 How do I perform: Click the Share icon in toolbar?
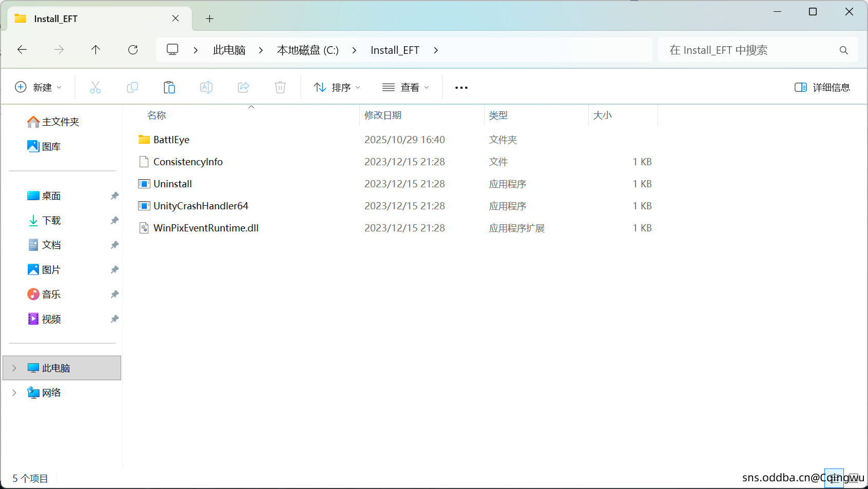pos(243,87)
